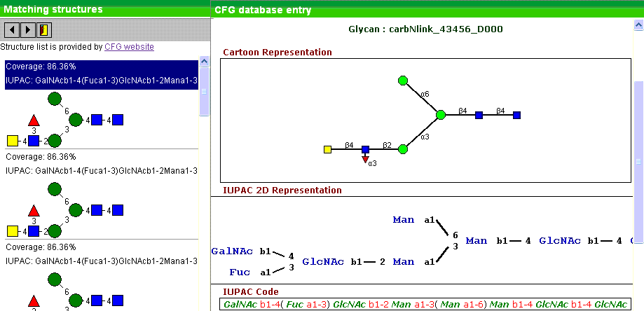
Task: Click the next structure arrow button
Action: tap(27, 29)
